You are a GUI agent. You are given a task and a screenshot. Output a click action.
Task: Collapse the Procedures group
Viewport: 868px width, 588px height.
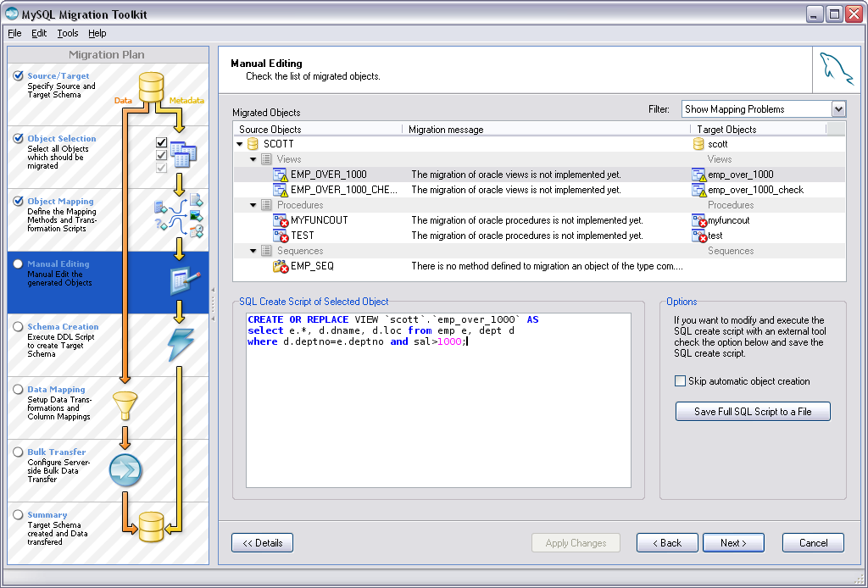pos(253,205)
